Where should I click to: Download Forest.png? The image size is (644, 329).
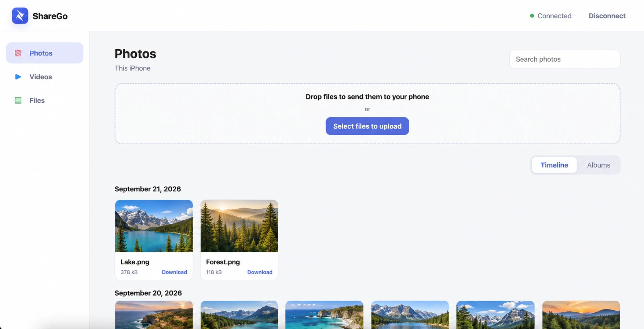[260, 272]
